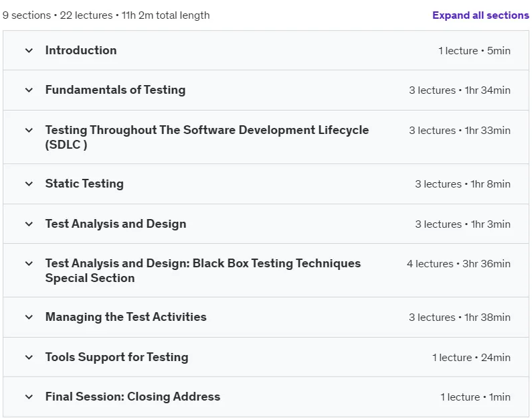
Task: Select the Static Testing section heading
Action: 84,184
